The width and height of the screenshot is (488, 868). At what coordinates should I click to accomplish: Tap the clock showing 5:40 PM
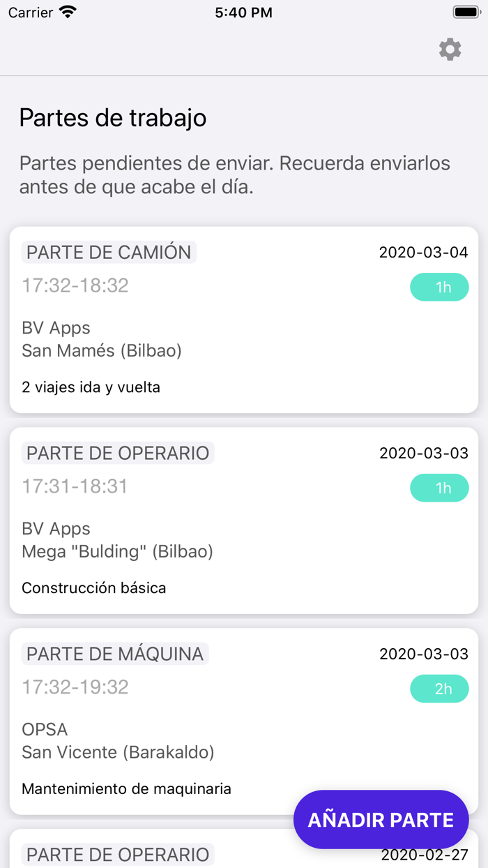pos(243,12)
